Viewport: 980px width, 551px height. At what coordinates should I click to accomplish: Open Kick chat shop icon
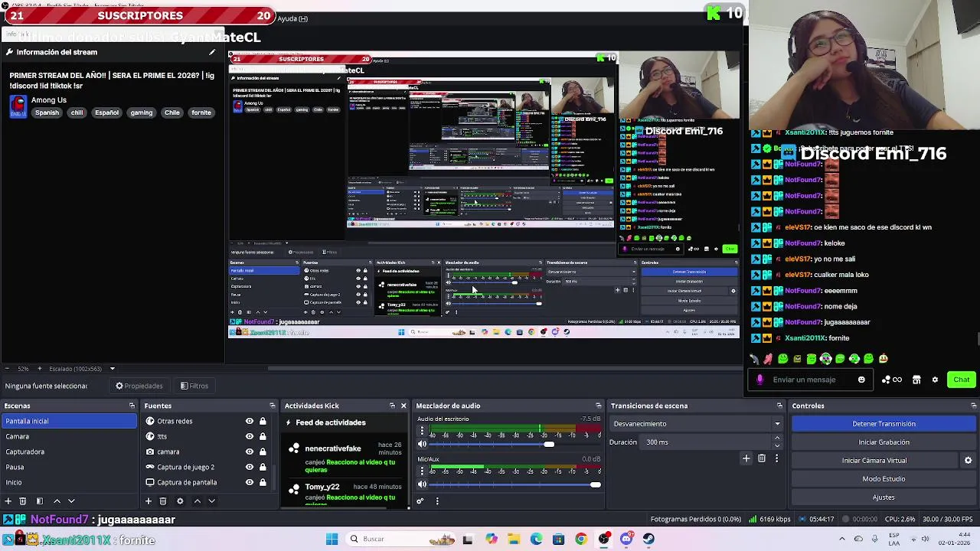(916, 380)
